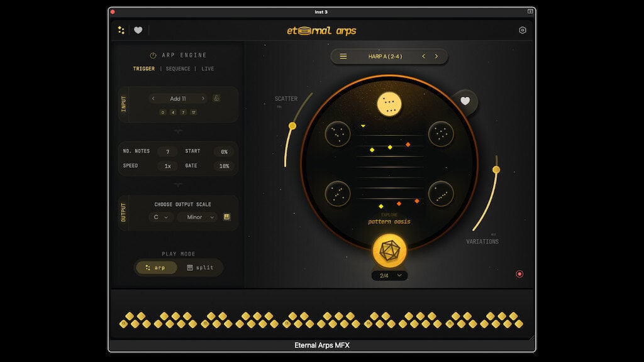The image size is (644, 362).
Task: Click the keyboard icon beside Minor scale
Action: 226,217
